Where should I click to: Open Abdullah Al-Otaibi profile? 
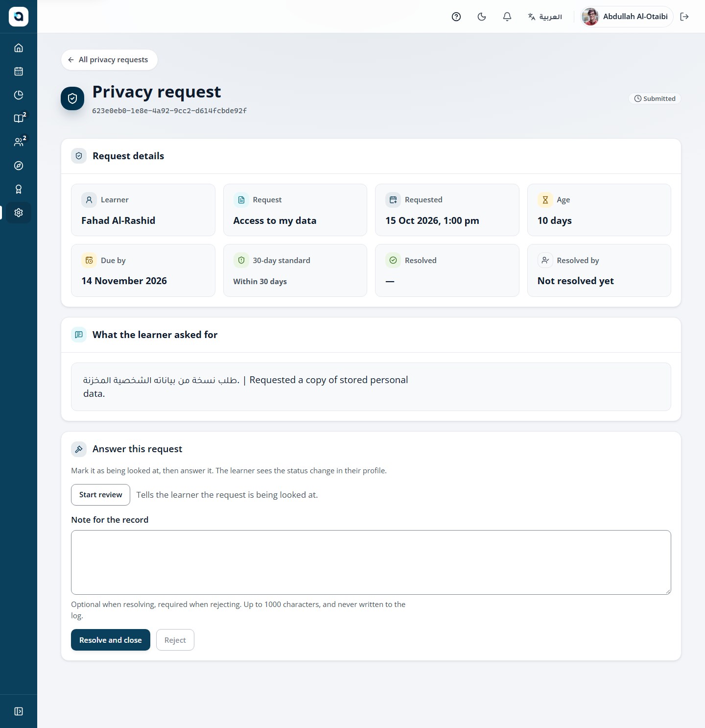pos(626,17)
